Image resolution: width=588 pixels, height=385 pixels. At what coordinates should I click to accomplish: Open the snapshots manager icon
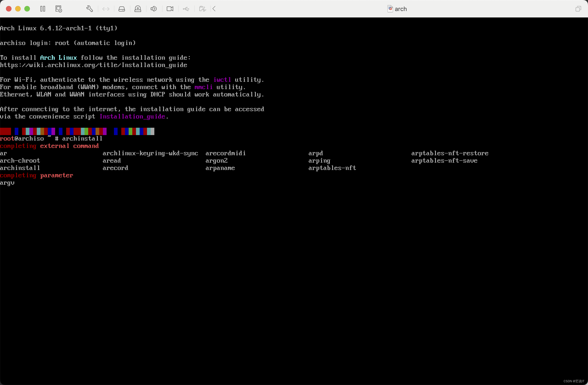click(59, 9)
